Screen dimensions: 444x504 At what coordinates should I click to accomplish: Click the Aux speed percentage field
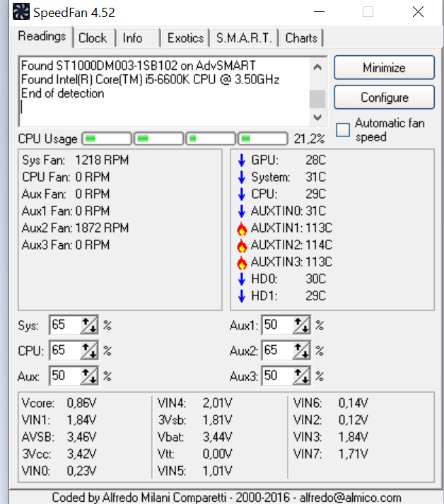coord(65,376)
